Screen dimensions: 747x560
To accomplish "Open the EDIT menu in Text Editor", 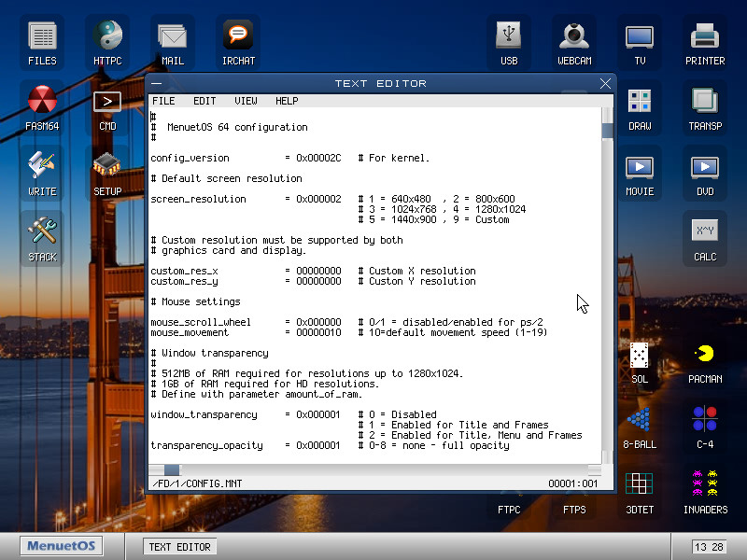I will (204, 101).
